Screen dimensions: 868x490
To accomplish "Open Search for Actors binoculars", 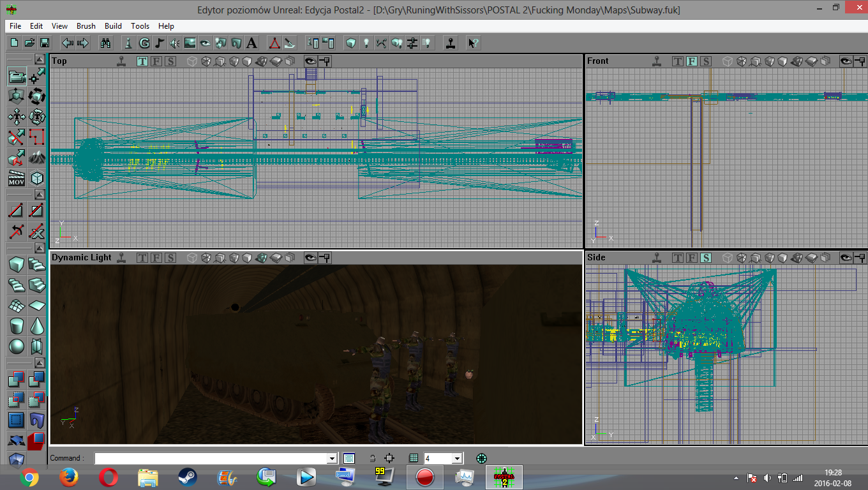I will (x=106, y=43).
